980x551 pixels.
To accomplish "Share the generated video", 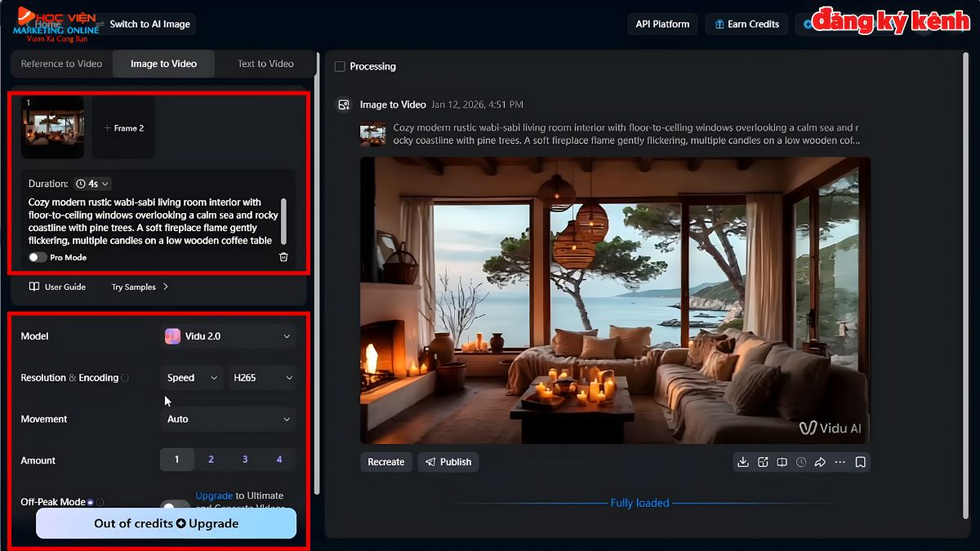I will (x=821, y=461).
